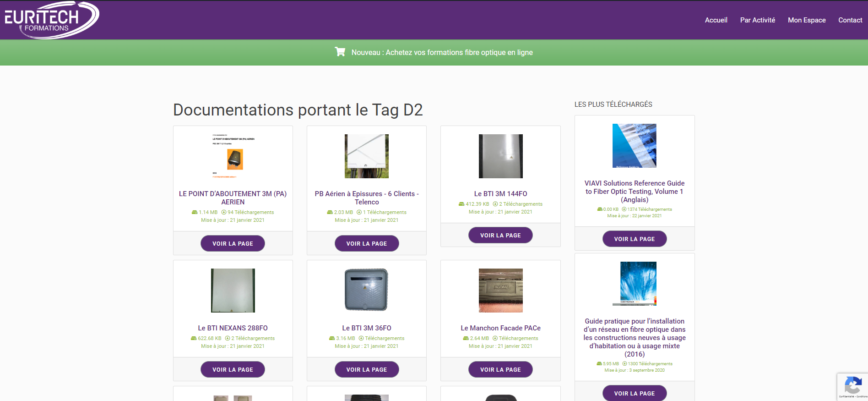Click the PB Aérien à Epissures thumbnail

[367, 156]
